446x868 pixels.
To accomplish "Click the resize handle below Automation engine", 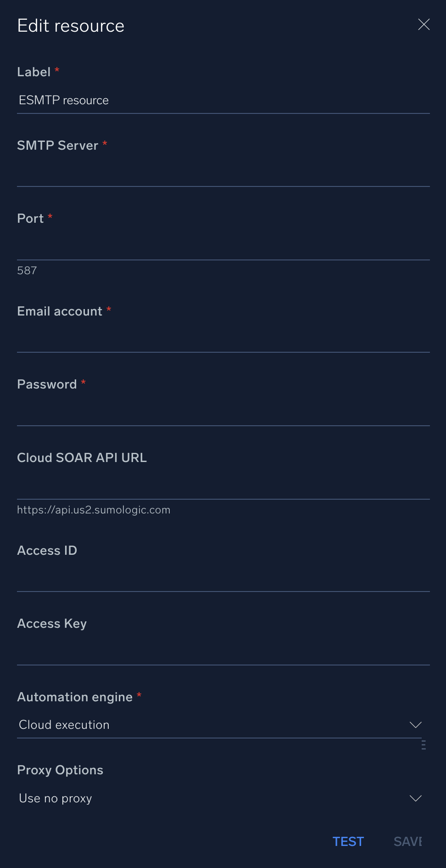I will 423,745.
